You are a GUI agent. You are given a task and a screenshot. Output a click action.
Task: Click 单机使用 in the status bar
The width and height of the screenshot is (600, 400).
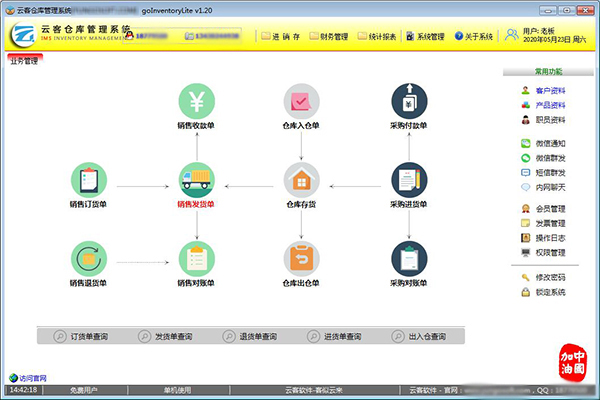point(178,390)
